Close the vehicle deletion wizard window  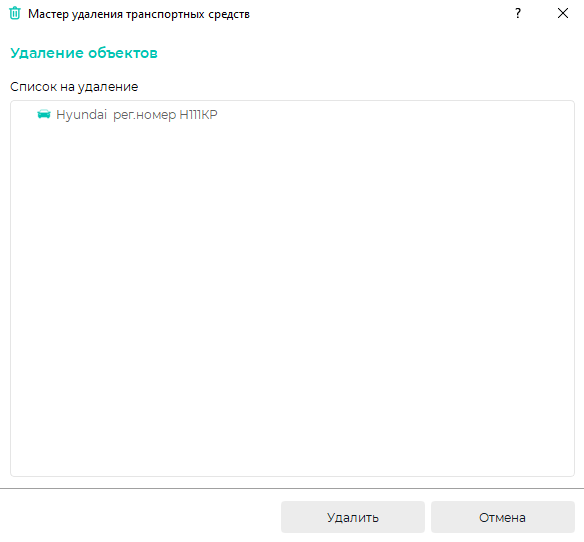(x=563, y=13)
